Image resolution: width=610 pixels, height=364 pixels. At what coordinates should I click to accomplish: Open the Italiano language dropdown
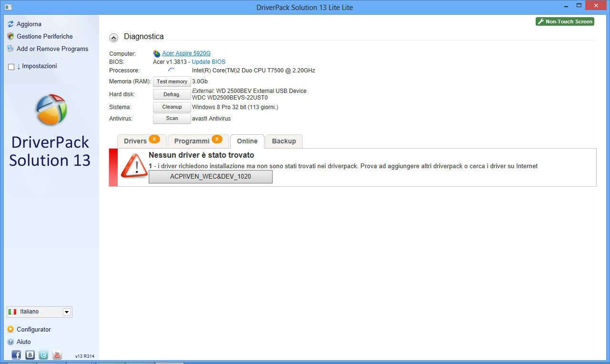coord(40,312)
